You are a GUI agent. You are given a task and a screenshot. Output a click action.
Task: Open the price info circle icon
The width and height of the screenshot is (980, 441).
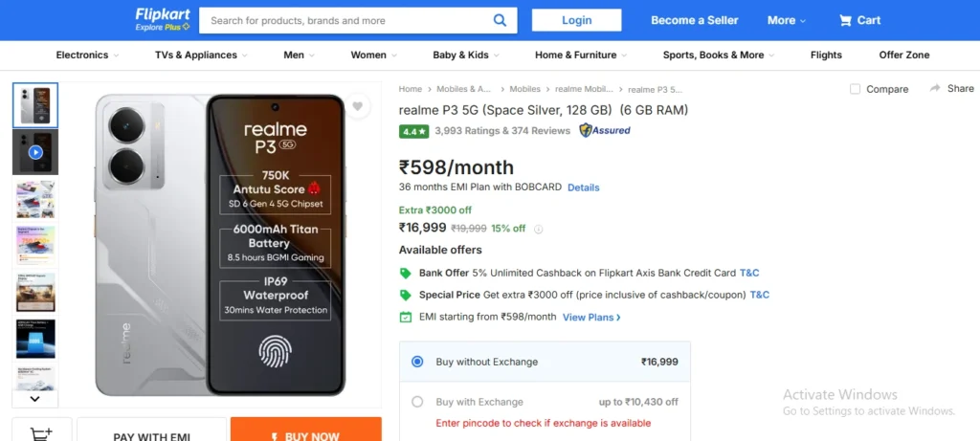tap(538, 230)
